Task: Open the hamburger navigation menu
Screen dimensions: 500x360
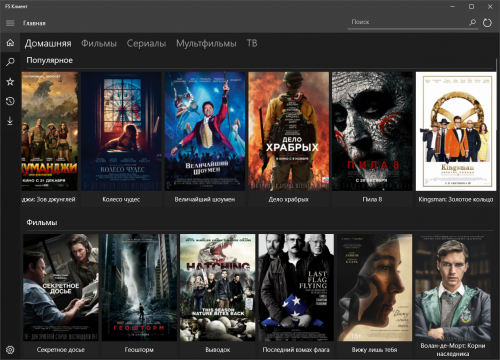Action: pyautogui.click(x=10, y=23)
